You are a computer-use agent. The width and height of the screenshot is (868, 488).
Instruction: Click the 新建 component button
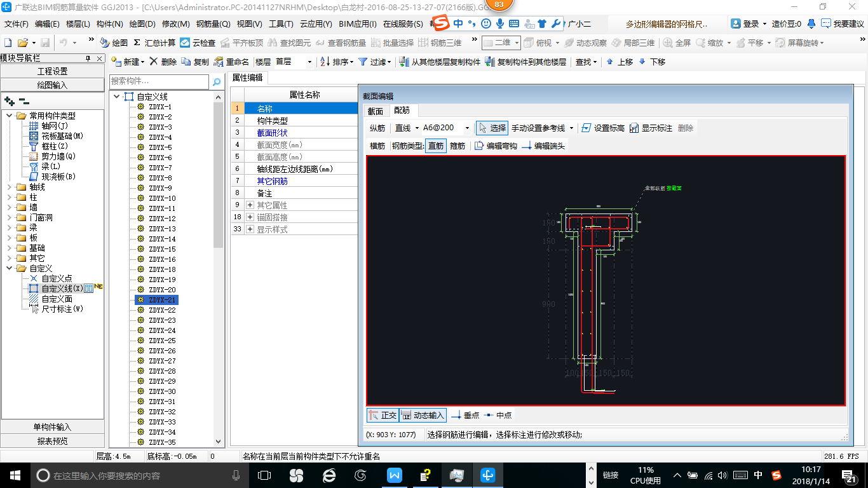[x=128, y=62]
